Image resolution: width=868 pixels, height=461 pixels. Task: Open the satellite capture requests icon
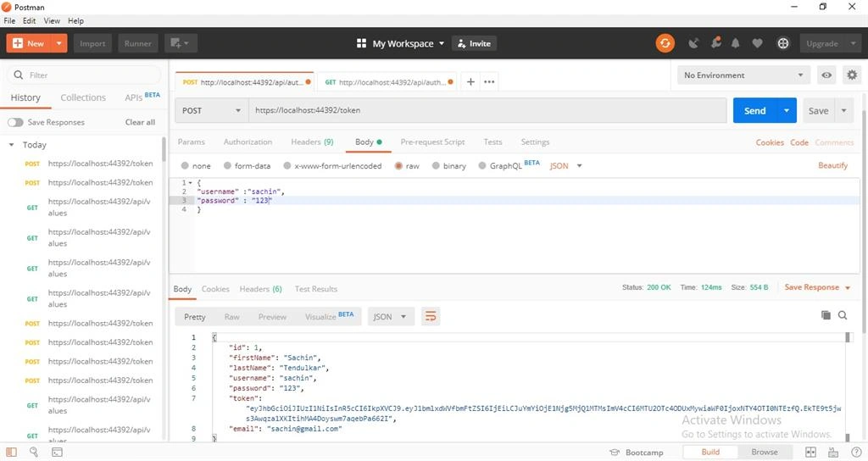693,43
